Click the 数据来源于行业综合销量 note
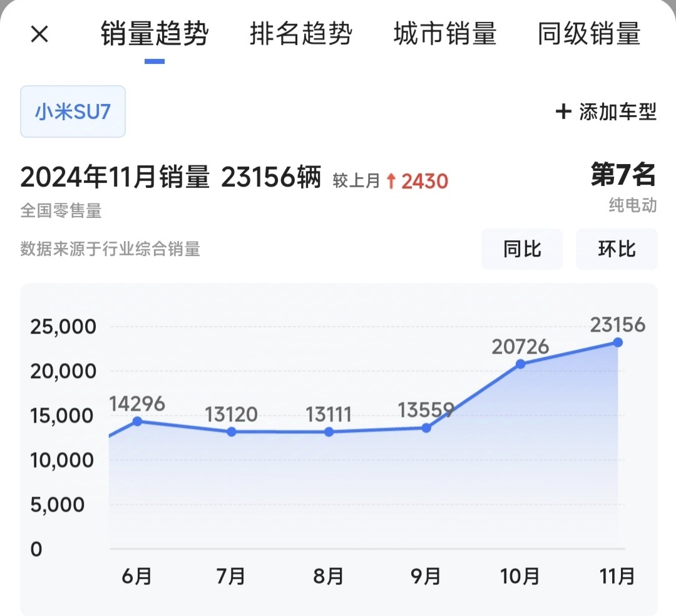The width and height of the screenshot is (676, 616). (110, 249)
